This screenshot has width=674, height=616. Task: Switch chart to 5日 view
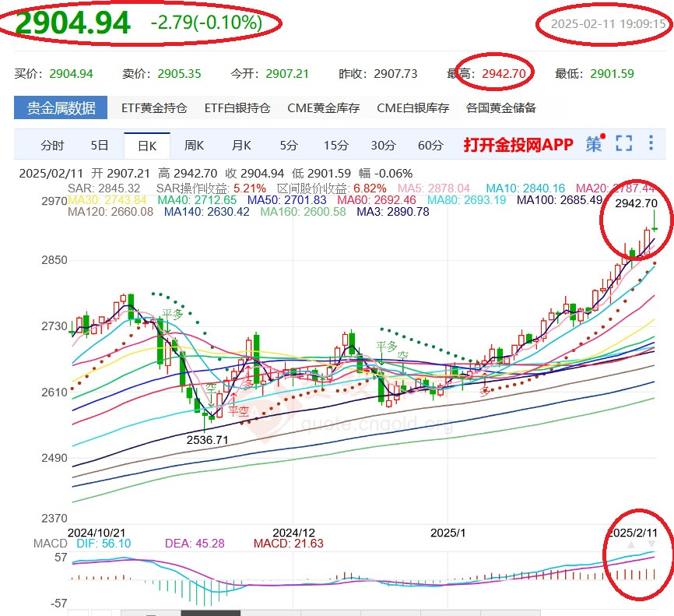(99, 146)
